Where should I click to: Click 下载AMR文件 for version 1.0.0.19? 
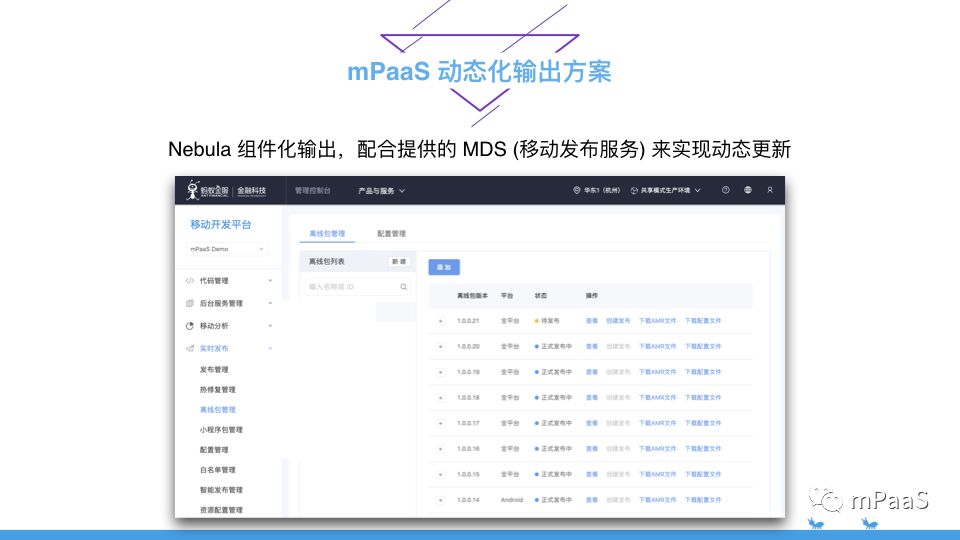[x=658, y=372]
